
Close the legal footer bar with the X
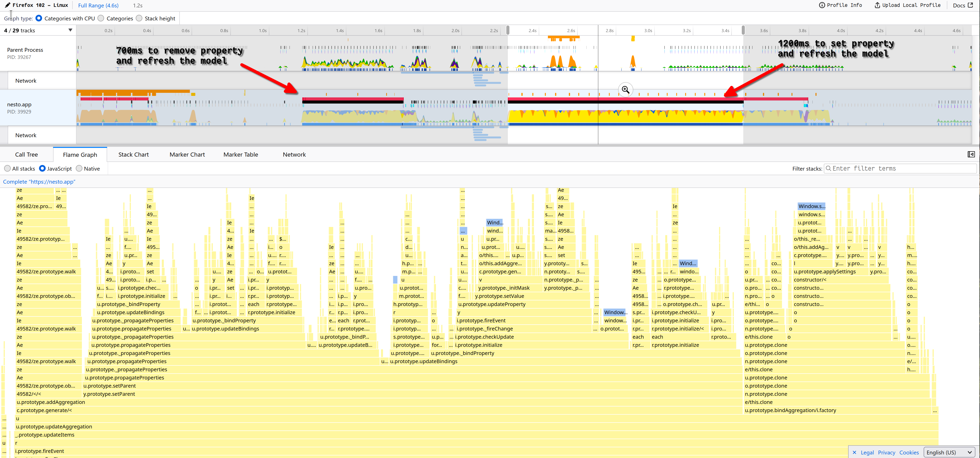click(x=855, y=452)
